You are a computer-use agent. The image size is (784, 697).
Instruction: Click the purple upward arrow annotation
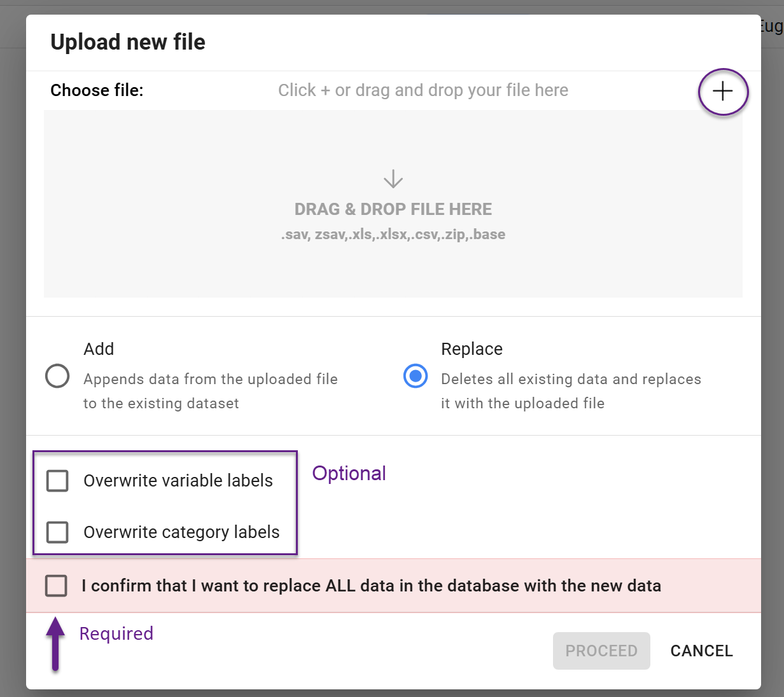coord(56,644)
